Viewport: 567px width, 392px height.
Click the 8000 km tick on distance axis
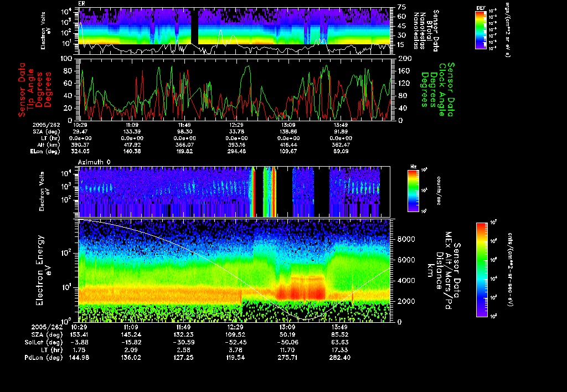(x=406, y=239)
